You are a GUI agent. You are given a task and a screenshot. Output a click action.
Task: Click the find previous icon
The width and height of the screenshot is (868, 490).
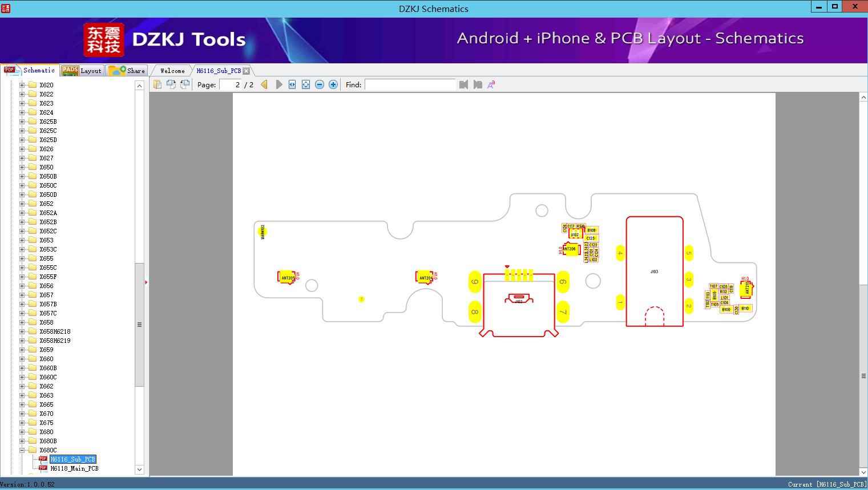point(463,84)
